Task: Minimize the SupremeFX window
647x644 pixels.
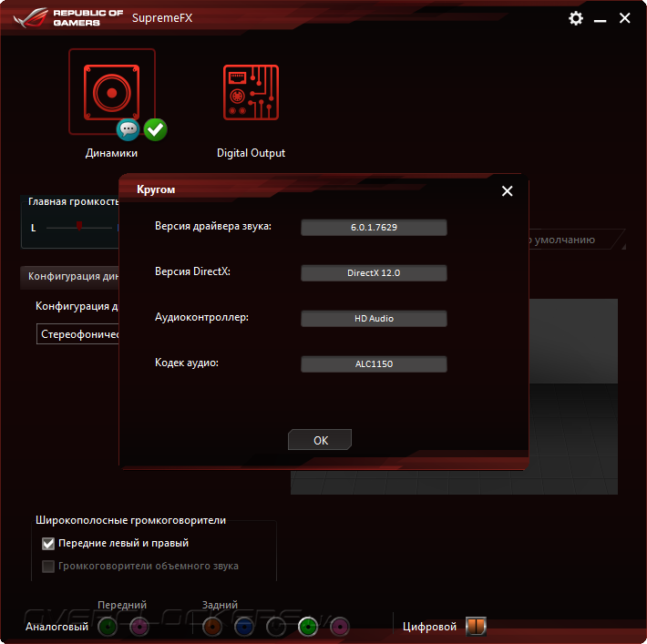Action: (x=600, y=19)
